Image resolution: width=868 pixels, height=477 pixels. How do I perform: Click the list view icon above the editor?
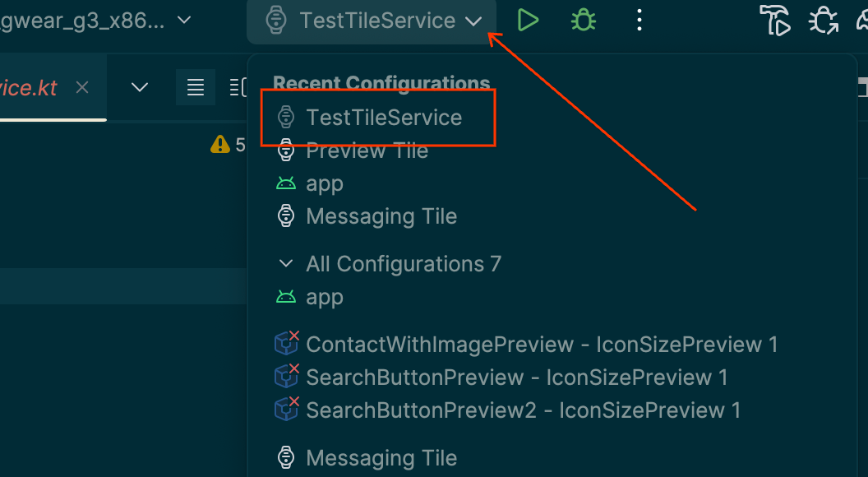coord(196,86)
